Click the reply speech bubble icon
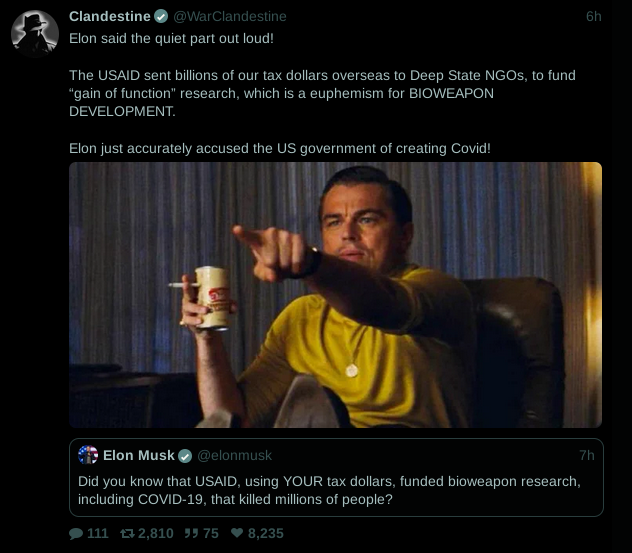Screen dimensions: 632x553 coord(76,533)
